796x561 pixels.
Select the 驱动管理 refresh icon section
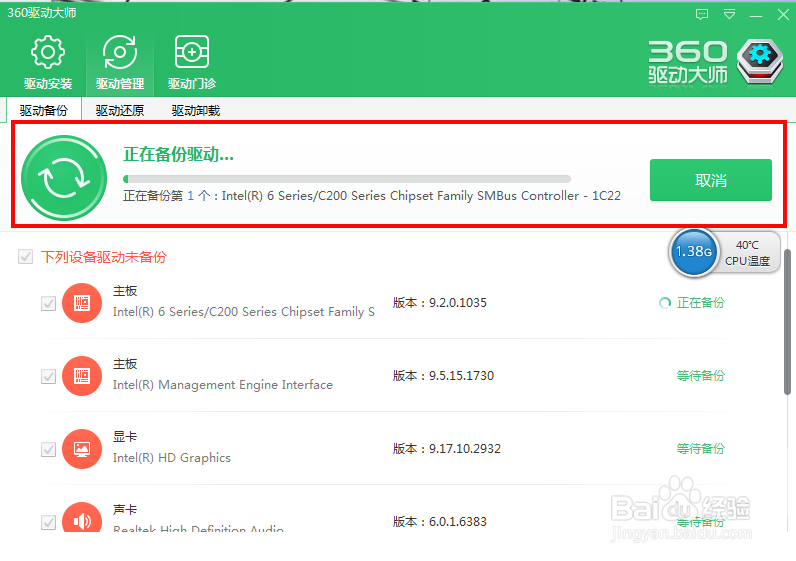(120, 62)
